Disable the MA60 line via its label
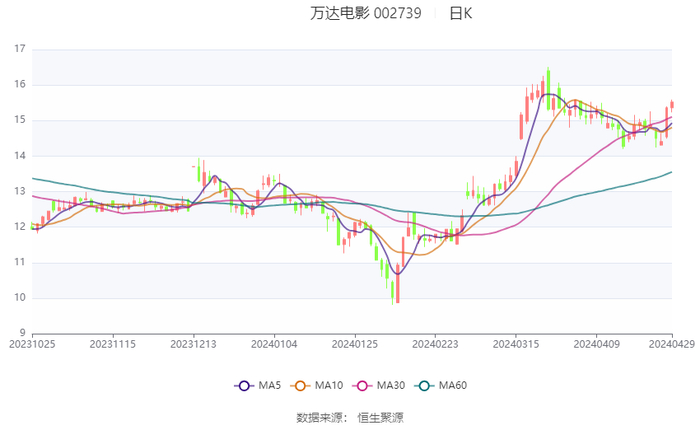Viewport: 700px width, 426px height. (x=454, y=386)
